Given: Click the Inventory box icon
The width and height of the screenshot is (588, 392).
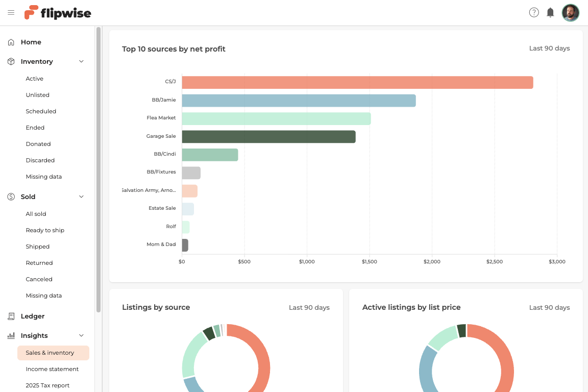Looking at the screenshot, I should (x=11, y=62).
